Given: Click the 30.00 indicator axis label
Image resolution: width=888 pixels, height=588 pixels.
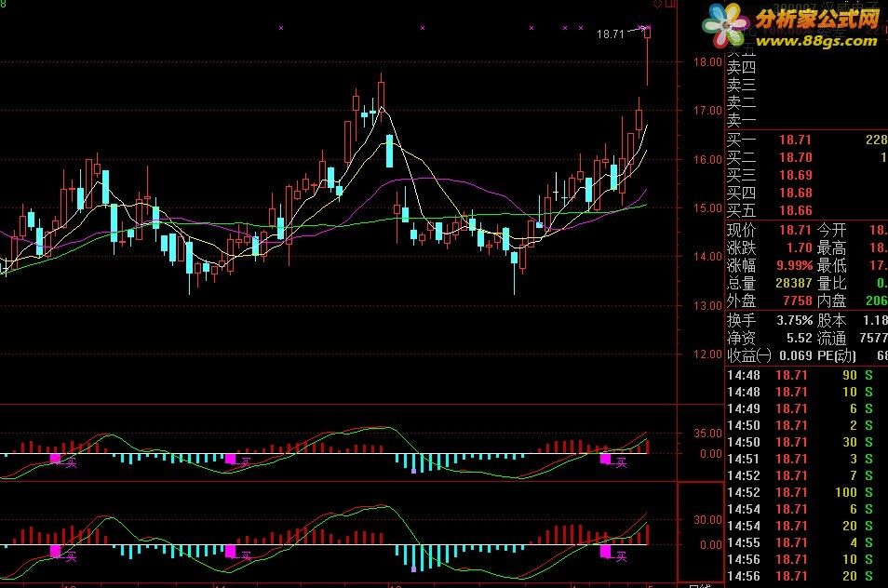Looking at the screenshot, I should point(707,519).
